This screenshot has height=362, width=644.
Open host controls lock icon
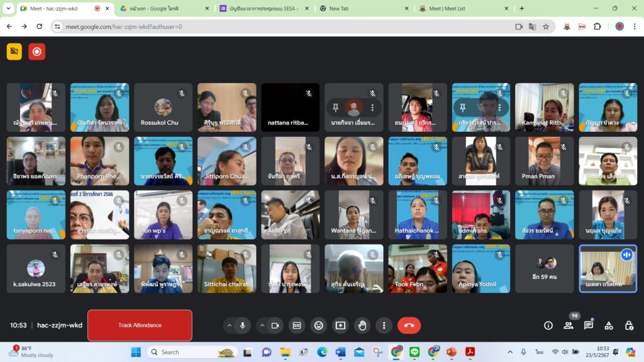click(x=629, y=326)
